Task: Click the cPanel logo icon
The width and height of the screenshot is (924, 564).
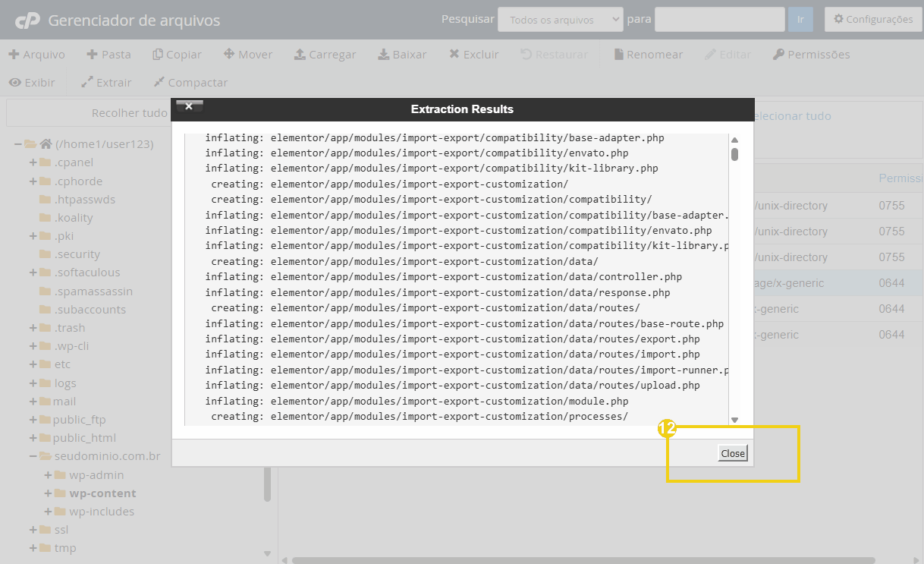Action: point(27,20)
